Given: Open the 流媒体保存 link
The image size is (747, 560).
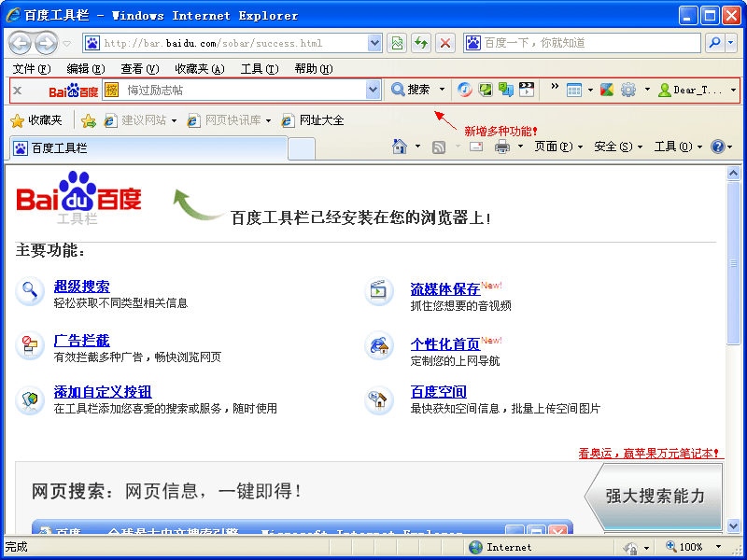Looking at the screenshot, I should click(x=444, y=289).
